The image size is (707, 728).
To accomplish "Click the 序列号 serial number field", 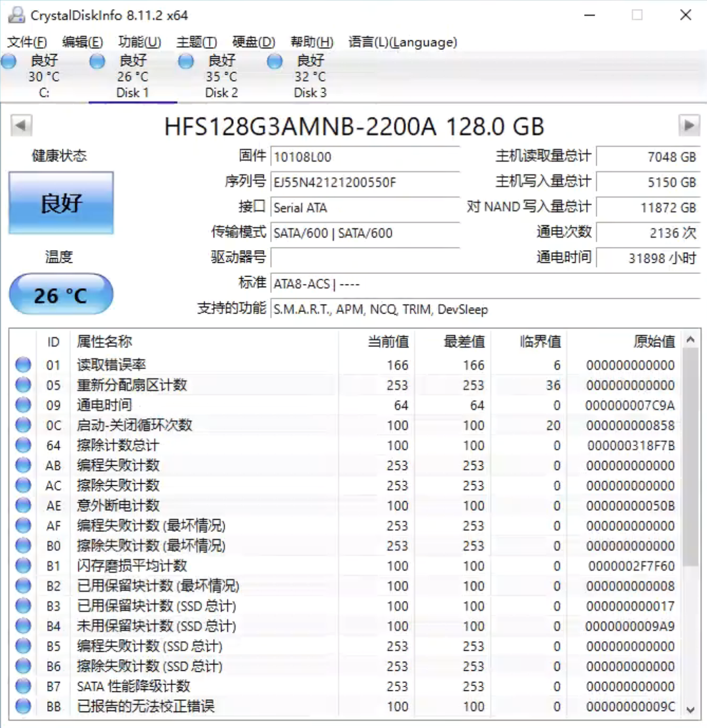I will (365, 182).
